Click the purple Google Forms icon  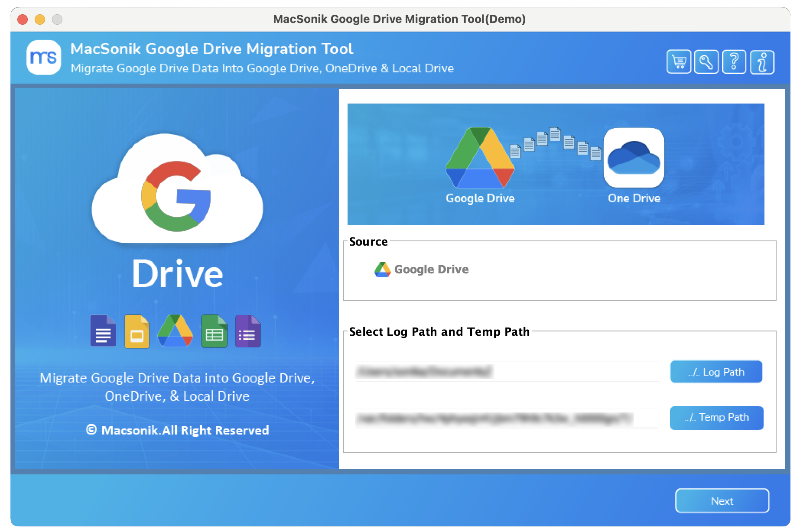[248, 331]
